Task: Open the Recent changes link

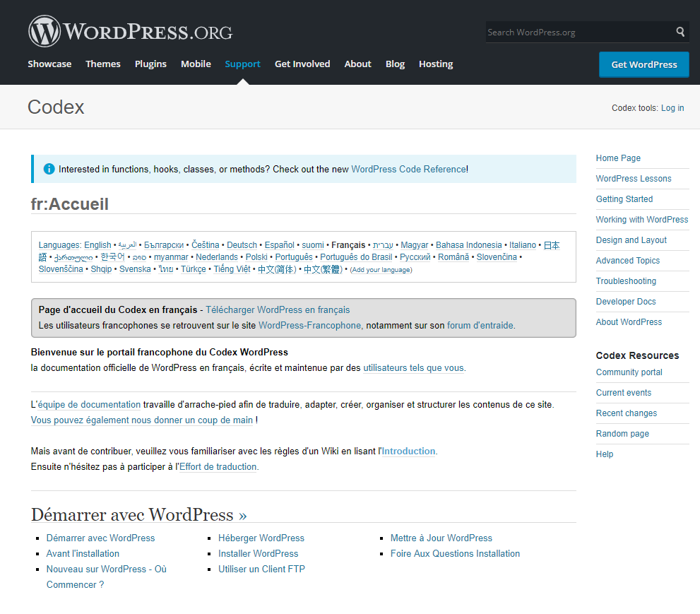Action: [627, 413]
